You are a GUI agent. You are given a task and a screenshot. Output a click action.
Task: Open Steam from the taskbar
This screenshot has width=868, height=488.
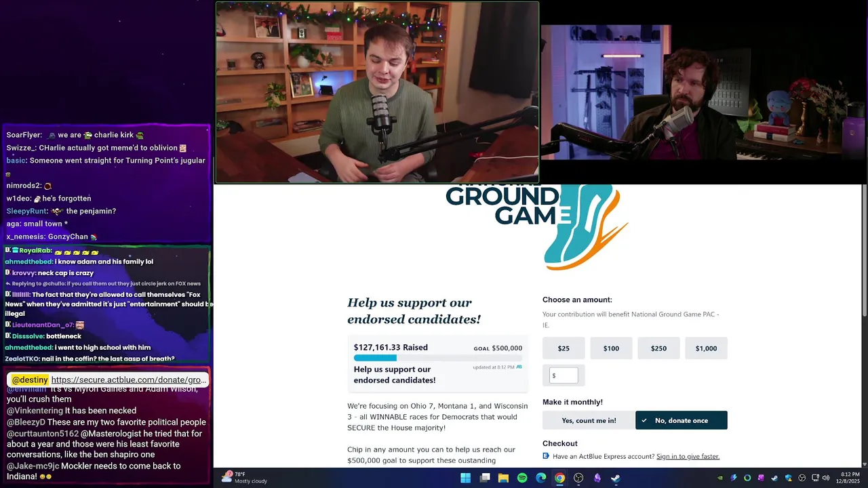tap(616, 478)
